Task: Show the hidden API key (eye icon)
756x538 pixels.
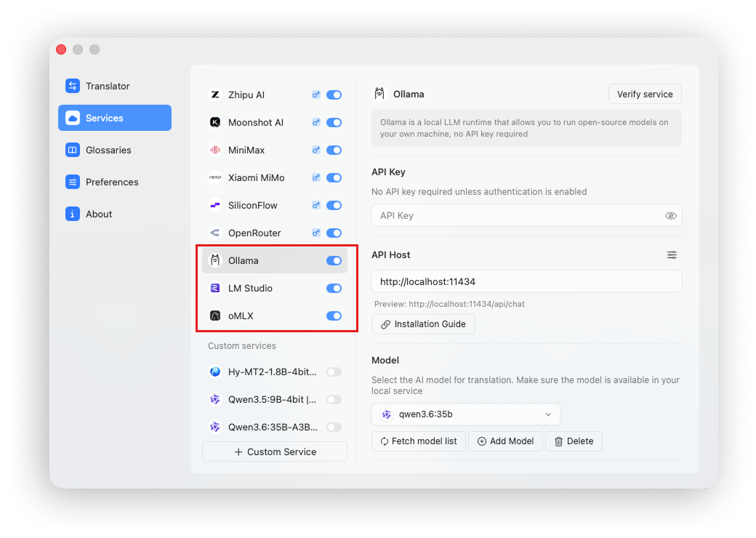Action: pos(671,215)
